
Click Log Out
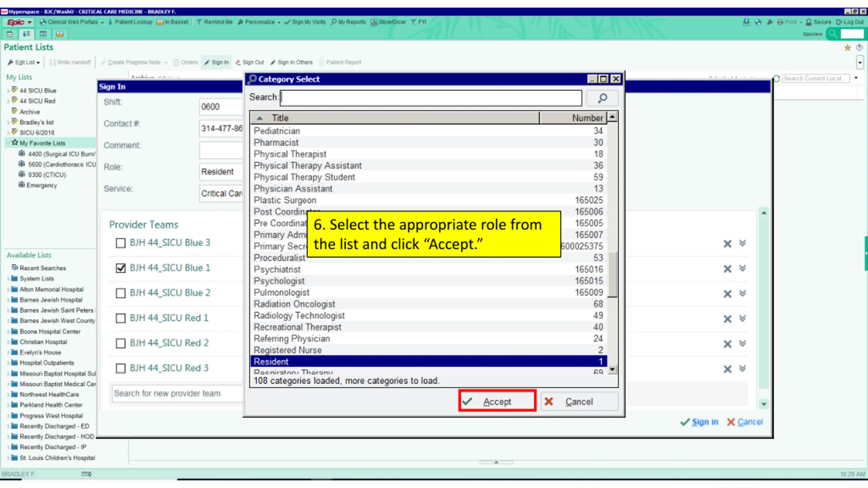(850, 22)
